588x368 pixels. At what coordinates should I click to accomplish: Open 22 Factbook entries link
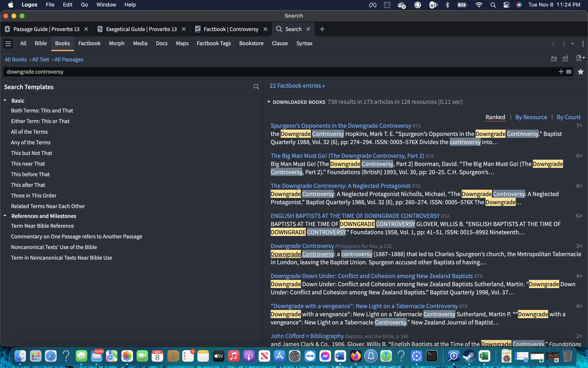297,86
